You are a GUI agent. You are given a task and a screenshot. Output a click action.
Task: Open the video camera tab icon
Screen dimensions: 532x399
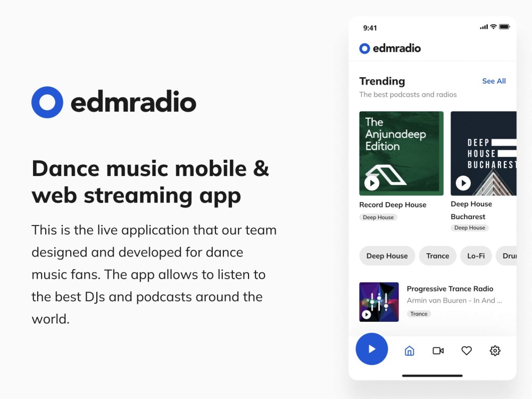[x=438, y=351]
